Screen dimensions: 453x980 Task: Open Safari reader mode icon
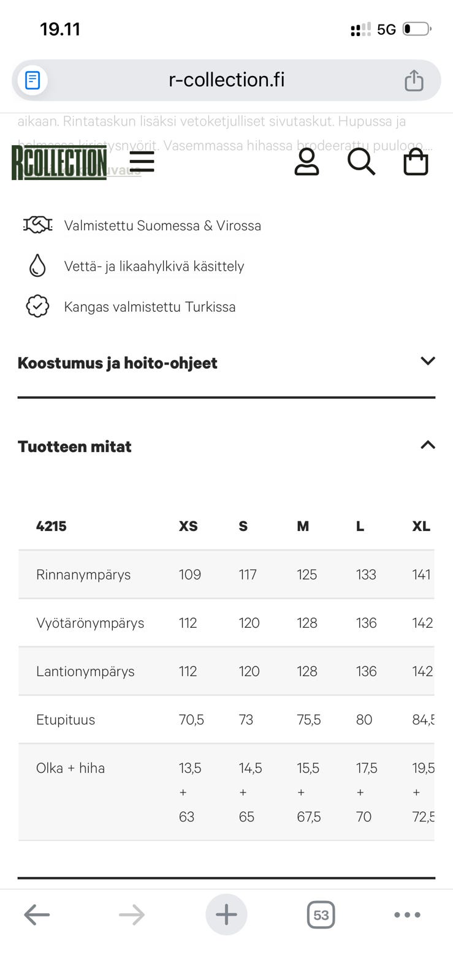click(x=32, y=80)
